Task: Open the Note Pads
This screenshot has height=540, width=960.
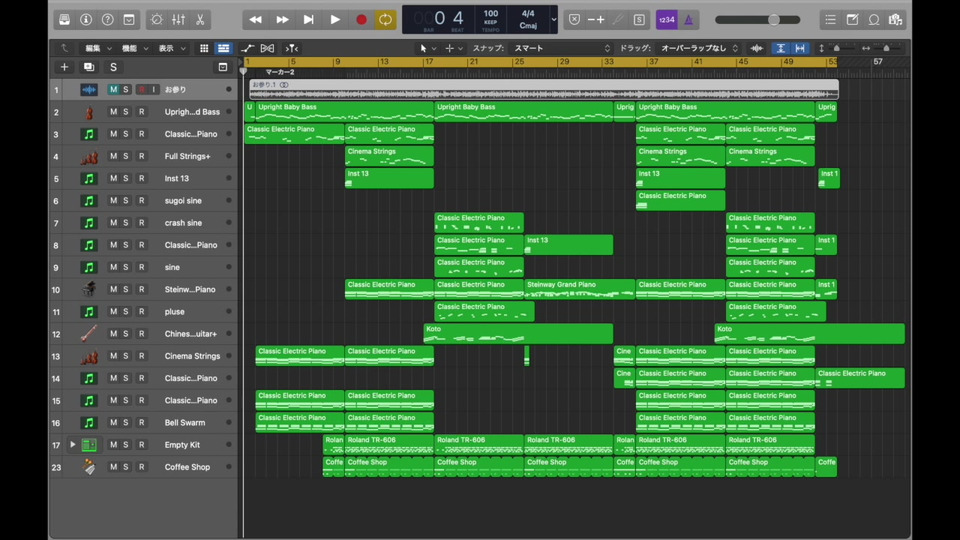Action: tap(852, 20)
